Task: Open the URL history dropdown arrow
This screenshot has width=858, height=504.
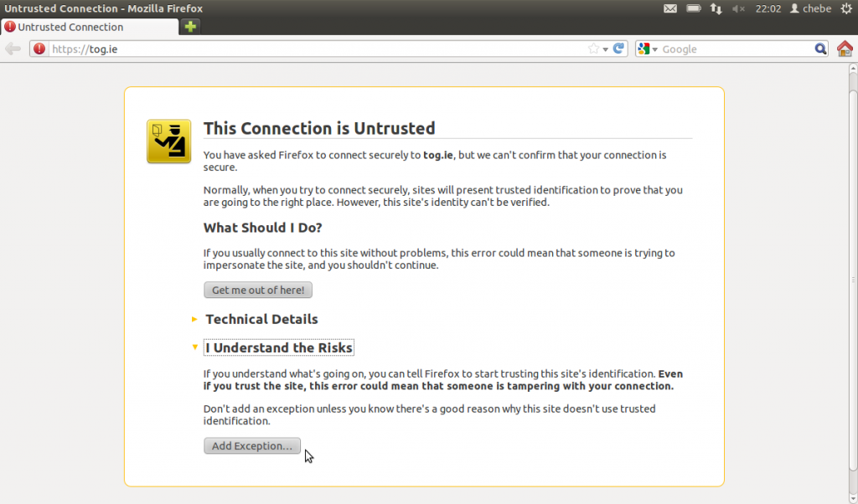Action: (x=605, y=49)
